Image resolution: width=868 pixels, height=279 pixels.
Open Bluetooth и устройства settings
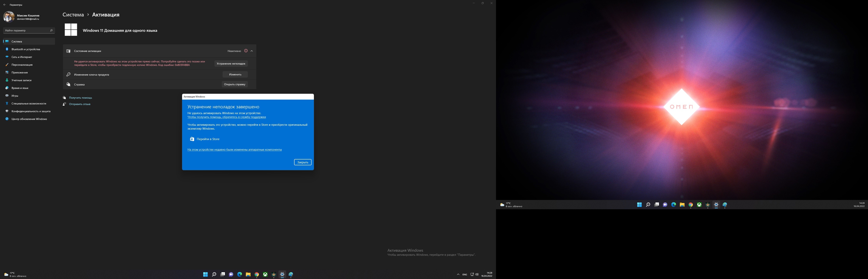tap(29, 49)
